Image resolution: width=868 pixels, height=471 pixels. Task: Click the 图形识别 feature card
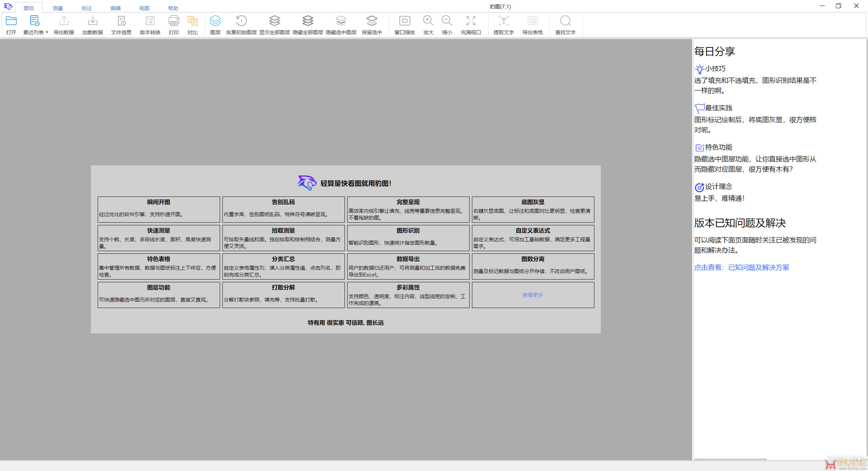click(408, 238)
